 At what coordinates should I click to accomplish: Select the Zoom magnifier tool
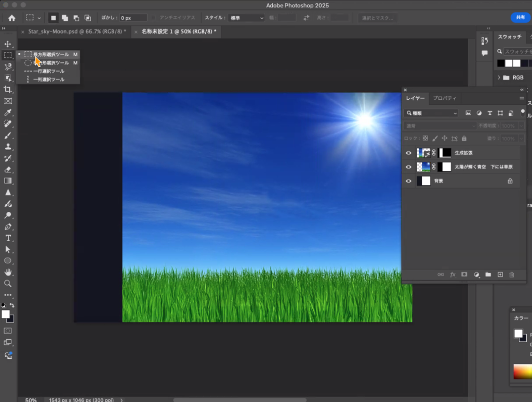point(8,284)
